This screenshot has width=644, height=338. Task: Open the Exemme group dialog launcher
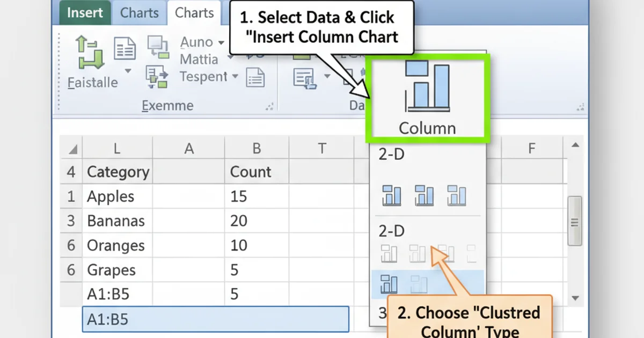coord(269,106)
